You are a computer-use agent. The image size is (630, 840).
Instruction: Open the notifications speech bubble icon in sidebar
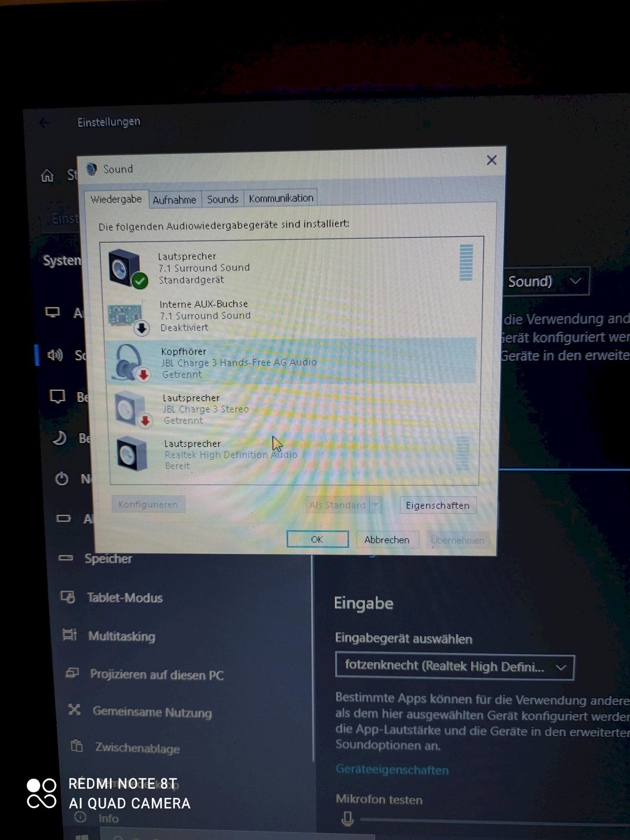(57, 397)
